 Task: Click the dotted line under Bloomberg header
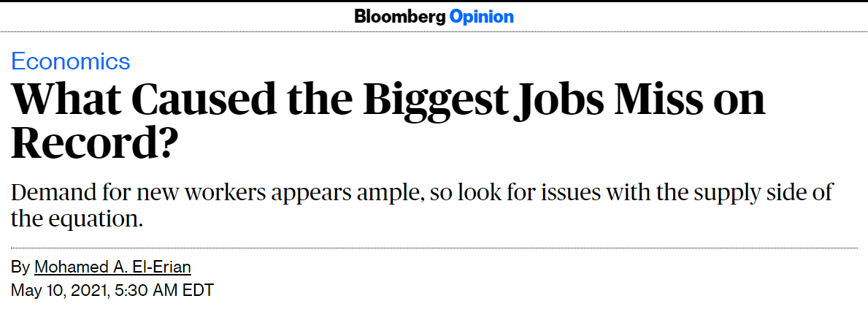[x=434, y=31]
